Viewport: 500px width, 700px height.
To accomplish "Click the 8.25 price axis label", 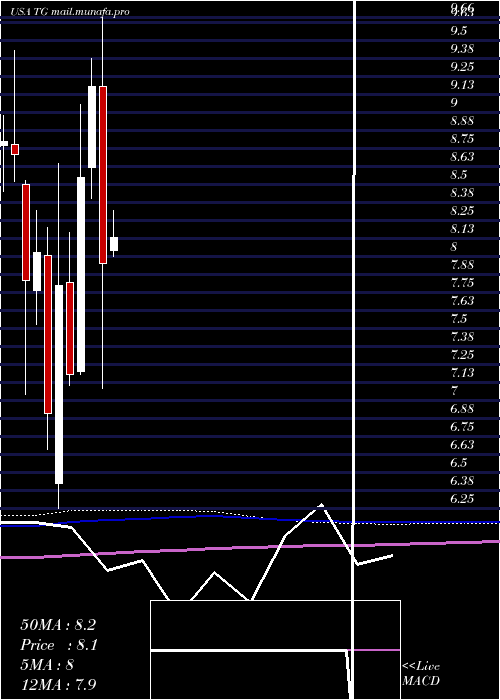I will [462, 211].
